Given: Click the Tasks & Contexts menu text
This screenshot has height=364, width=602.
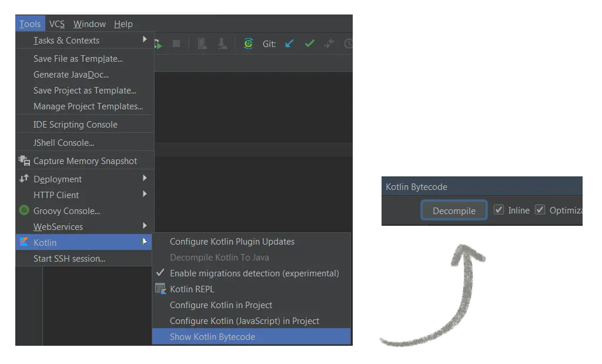Looking at the screenshot, I should point(66,41).
